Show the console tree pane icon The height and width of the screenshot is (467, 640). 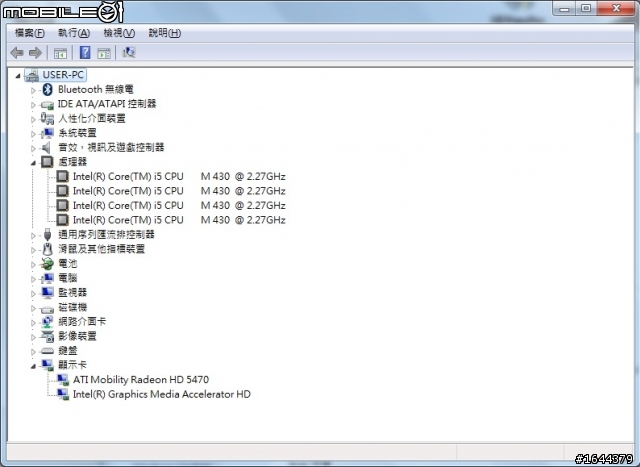pyautogui.click(x=60, y=53)
